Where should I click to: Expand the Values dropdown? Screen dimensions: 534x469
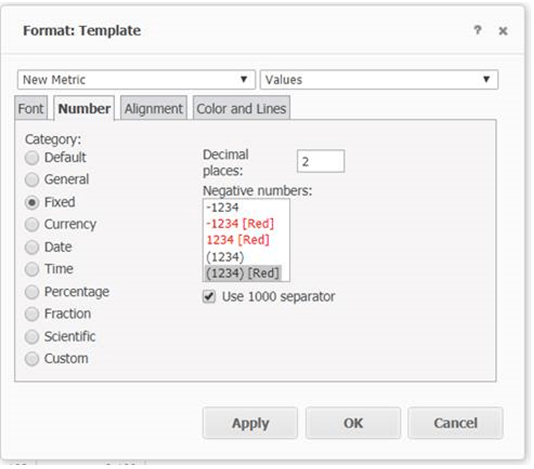379,80
